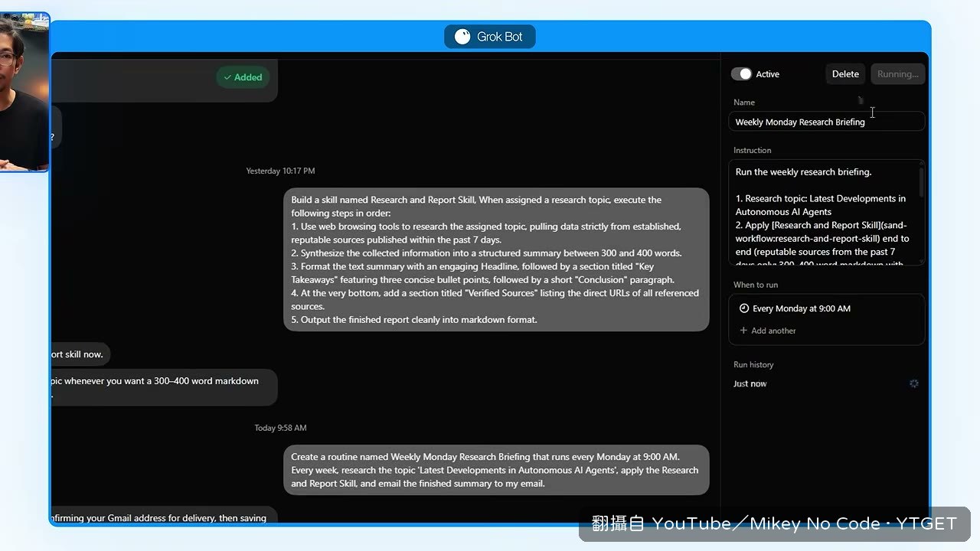Open the Every Monday at 9:00 AM schedule
The height and width of the screenshot is (551, 980).
[827, 308]
